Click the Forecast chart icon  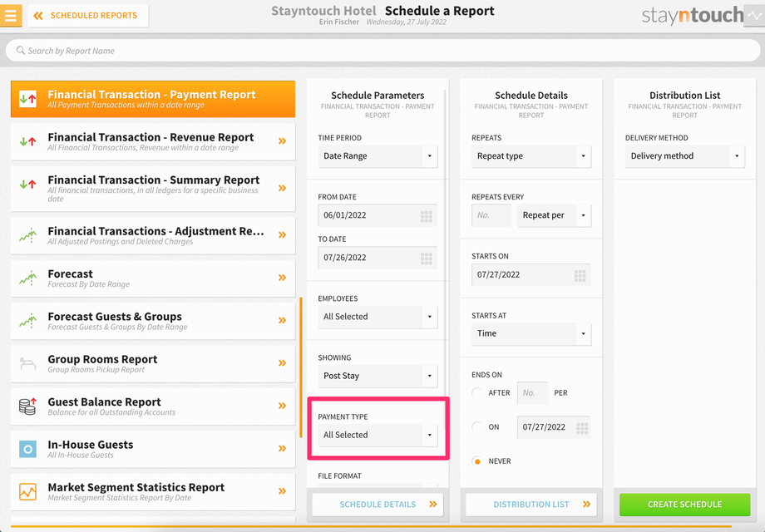[x=27, y=278]
